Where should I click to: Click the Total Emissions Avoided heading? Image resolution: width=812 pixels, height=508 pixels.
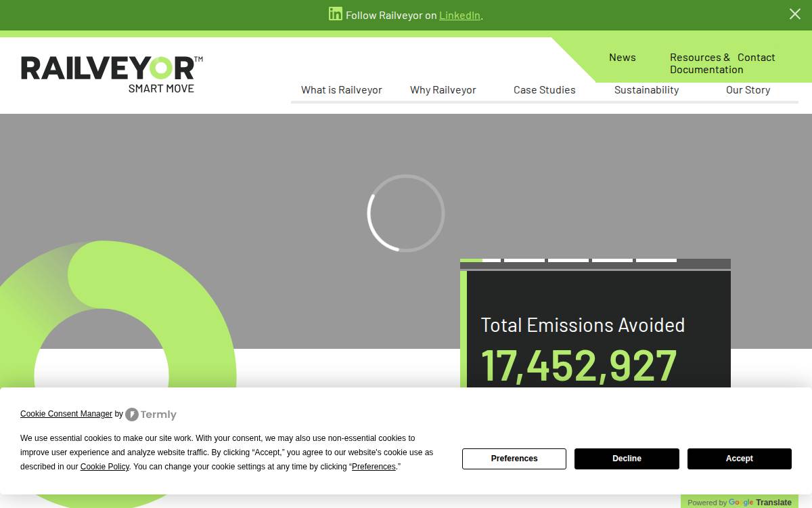pyautogui.click(x=583, y=325)
